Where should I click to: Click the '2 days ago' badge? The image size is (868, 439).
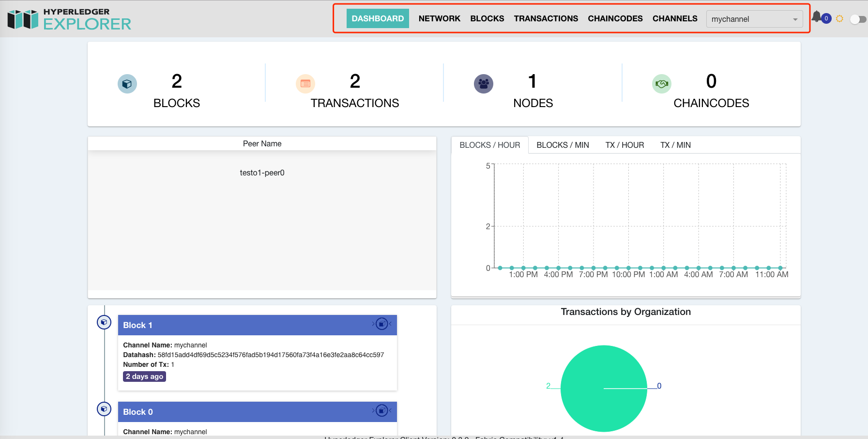tap(144, 376)
